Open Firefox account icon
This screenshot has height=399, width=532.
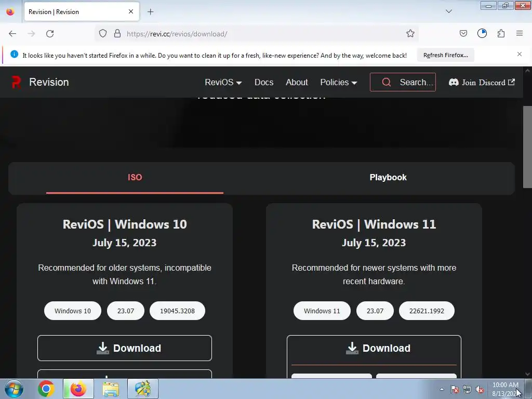[x=482, y=34]
